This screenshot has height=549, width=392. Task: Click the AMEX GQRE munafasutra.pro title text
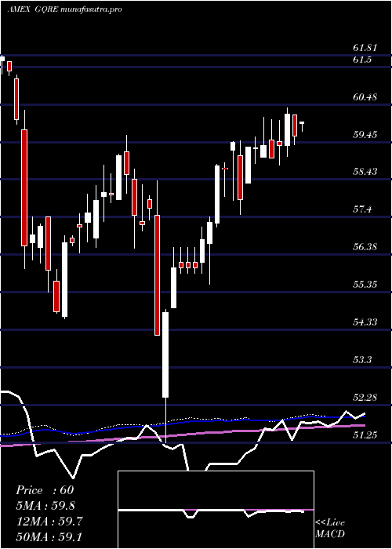tap(65, 9)
